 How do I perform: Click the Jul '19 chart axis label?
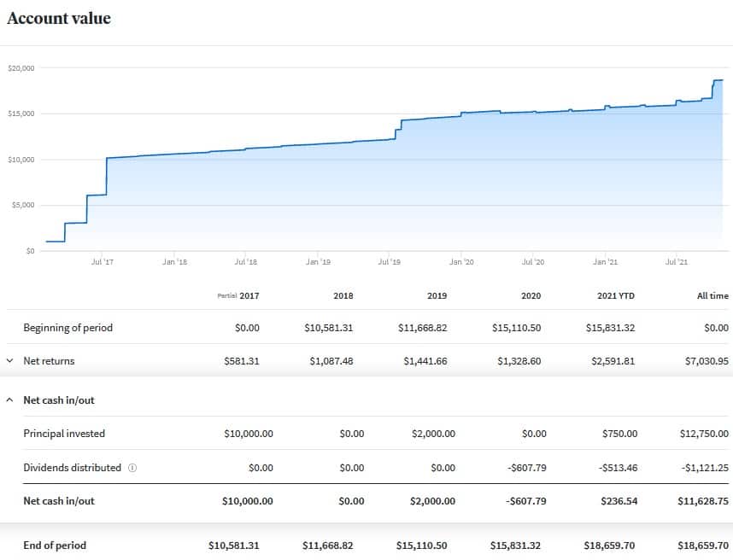pyautogui.click(x=389, y=262)
